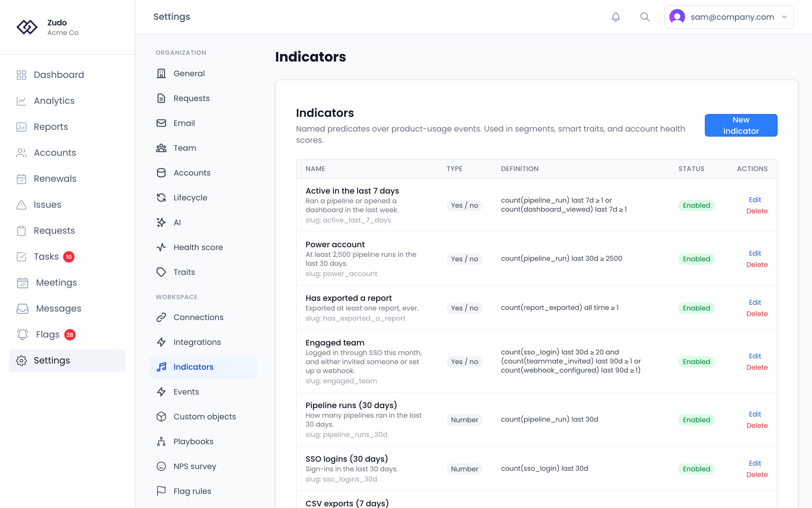Click the AI sparkles icon
Screen dimensions: 812x508
[x=161, y=222]
